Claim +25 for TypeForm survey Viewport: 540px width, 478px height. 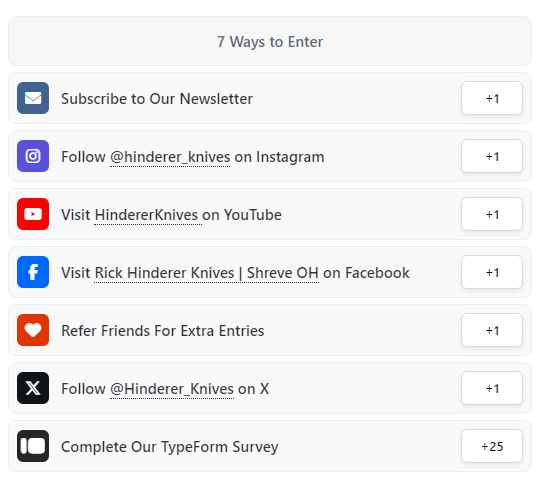(492, 446)
